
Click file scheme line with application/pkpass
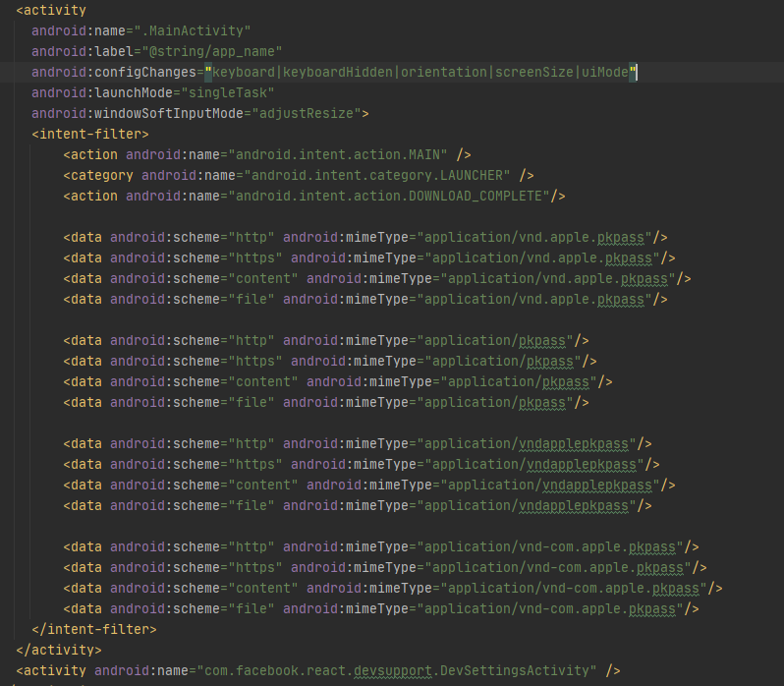(x=326, y=403)
